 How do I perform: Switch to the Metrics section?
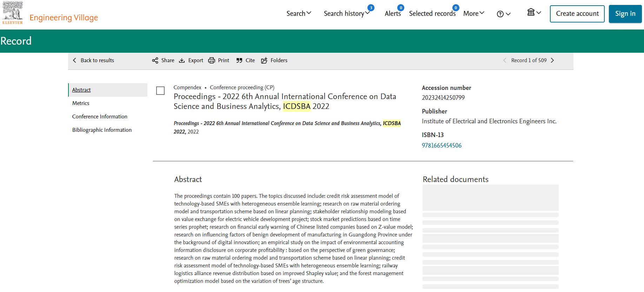pyautogui.click(x=81, y=103)
